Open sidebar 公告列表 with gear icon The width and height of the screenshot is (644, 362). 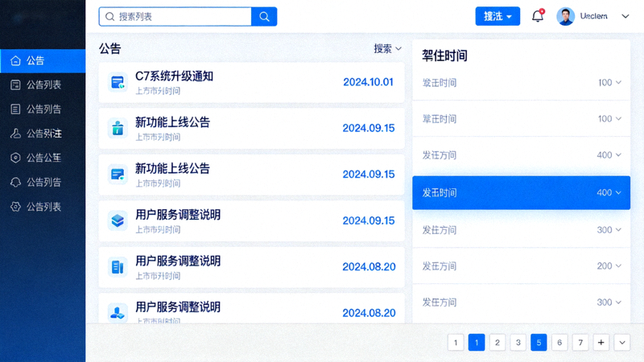43,207
